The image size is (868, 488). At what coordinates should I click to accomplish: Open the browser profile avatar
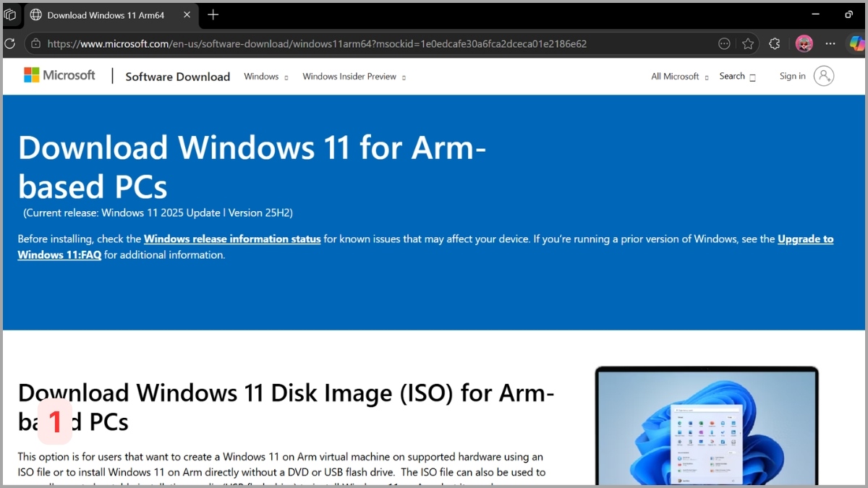[x=805, y=43]
